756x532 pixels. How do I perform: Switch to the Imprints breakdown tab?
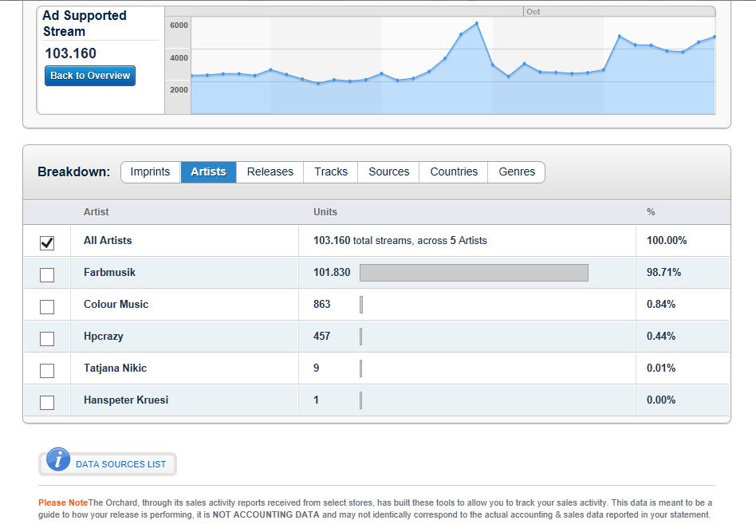pos(151,171)
